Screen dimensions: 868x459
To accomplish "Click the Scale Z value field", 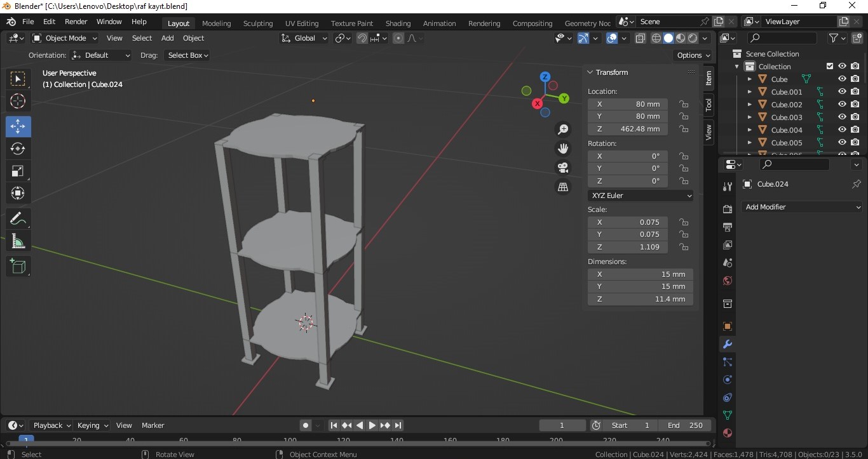I will 628,247.
